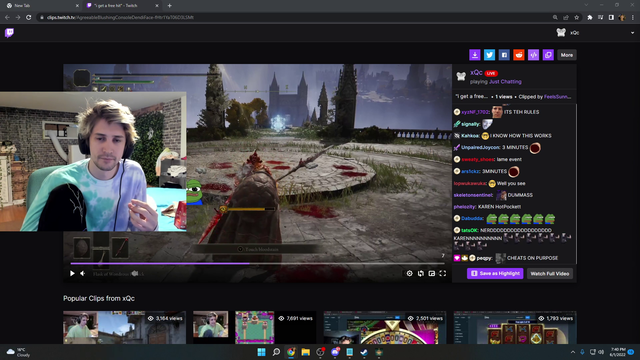Open the browser zoom magnifier icon
The image size is (640, 360).
tap(555, 18)
